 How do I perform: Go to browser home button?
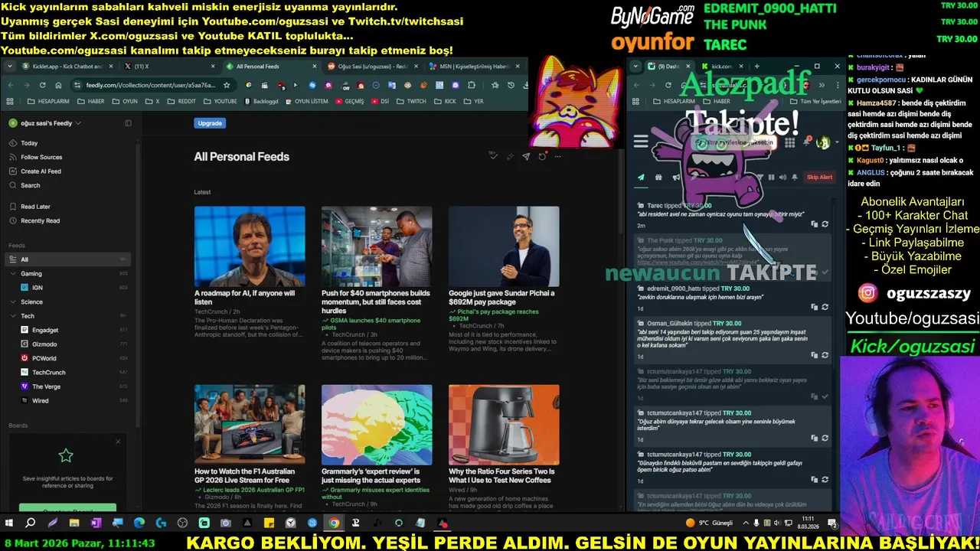[58, 85]
